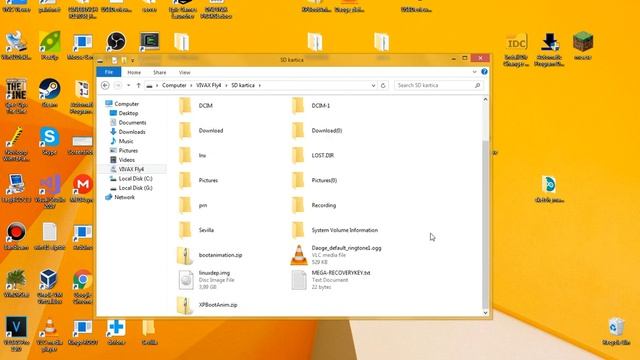Select the Recording folder
640x360 pixels.
[x=314, y=205]
